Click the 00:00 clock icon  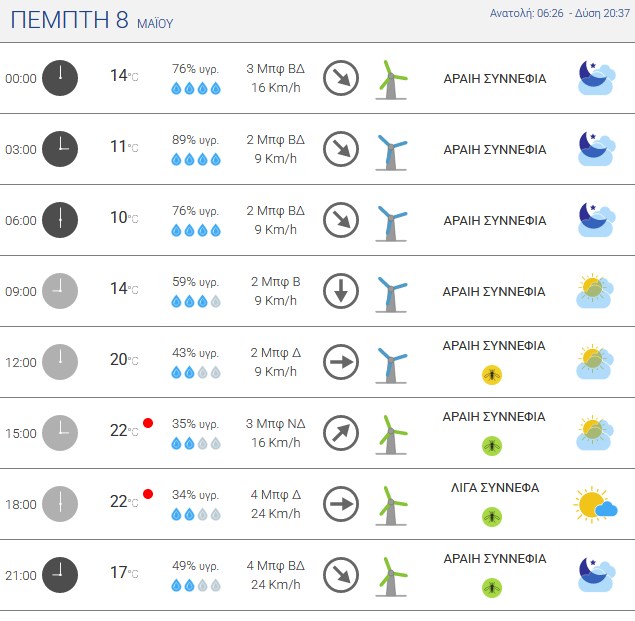[60, 78]
